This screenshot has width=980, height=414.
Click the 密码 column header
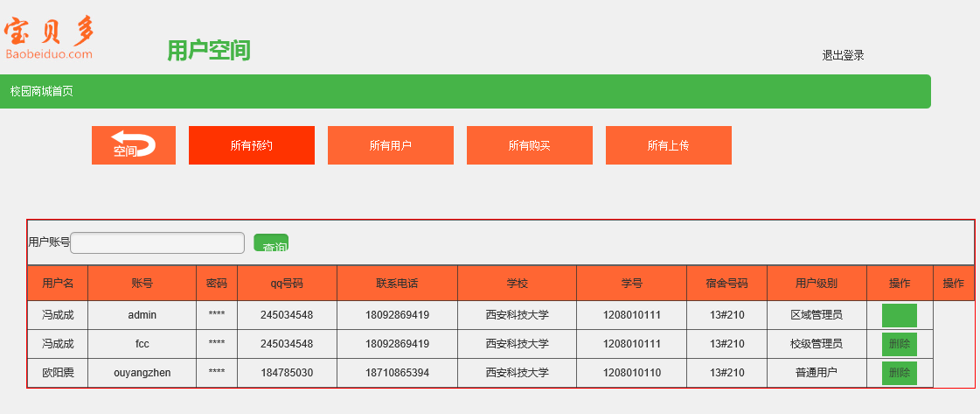(x=217, y=284)
